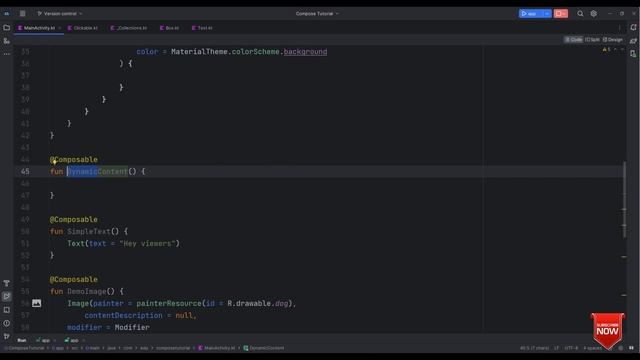Image resolution: width=640 pixels, height=360 pixels.
Task: Click "Hey viewers" string literal
Action: (x=147, y=244)
